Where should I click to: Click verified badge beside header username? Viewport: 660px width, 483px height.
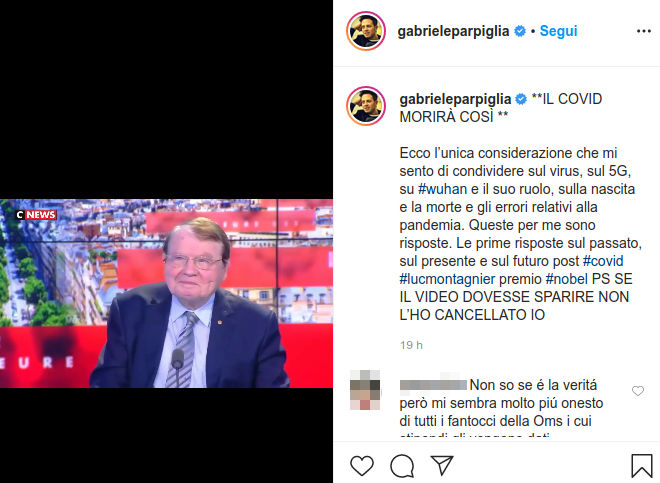[x=520, y=31]
